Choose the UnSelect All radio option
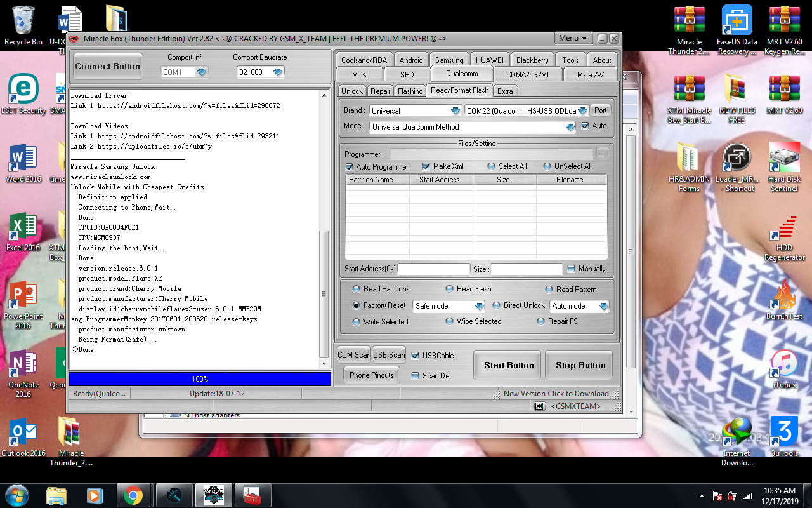The height and width of the screenshot is (508, 812). [x=547, y=166]
